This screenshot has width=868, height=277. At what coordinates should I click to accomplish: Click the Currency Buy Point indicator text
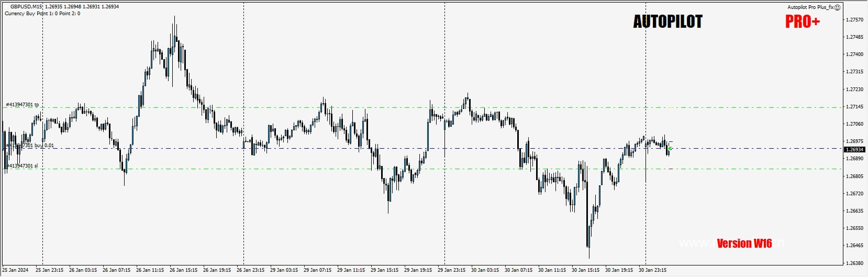(x=42, y=14)
